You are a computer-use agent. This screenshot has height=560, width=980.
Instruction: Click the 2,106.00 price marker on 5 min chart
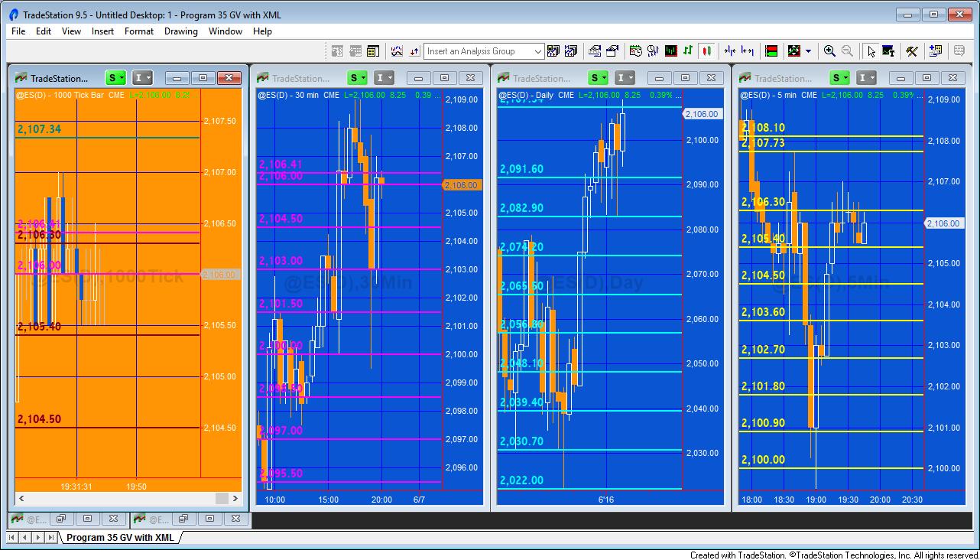tap(943, 223)
